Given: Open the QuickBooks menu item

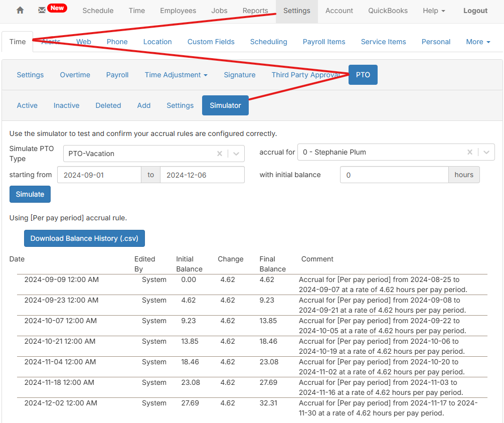Looking at the screenshot, I should [388, 10].
